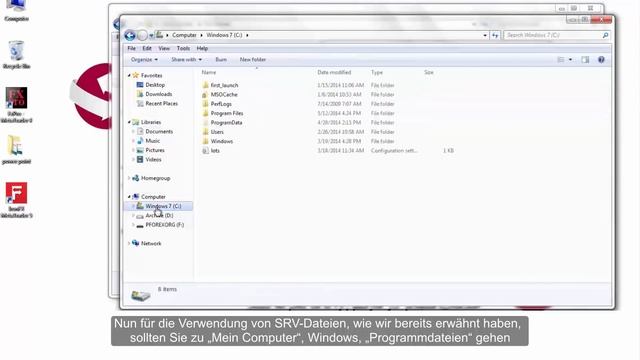Select the Computer desktop icon
Viewport: 640px width, 360px height.
click(16, 11)
